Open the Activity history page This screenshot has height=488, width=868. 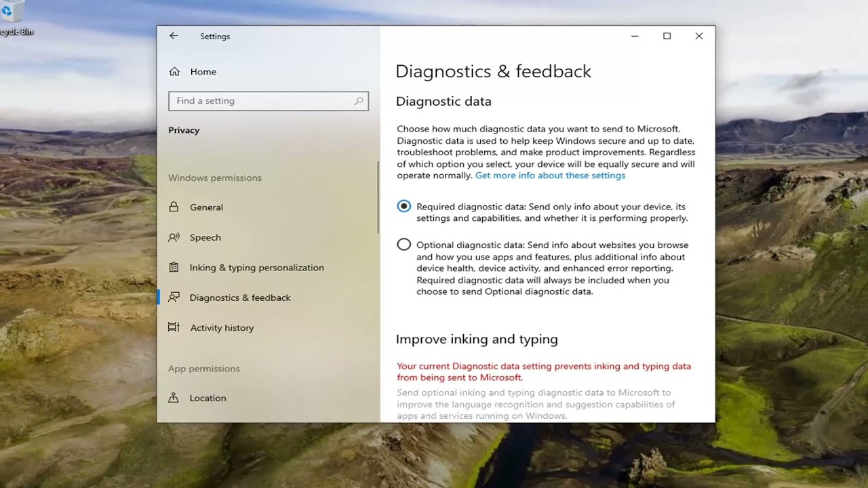[268, 327]
